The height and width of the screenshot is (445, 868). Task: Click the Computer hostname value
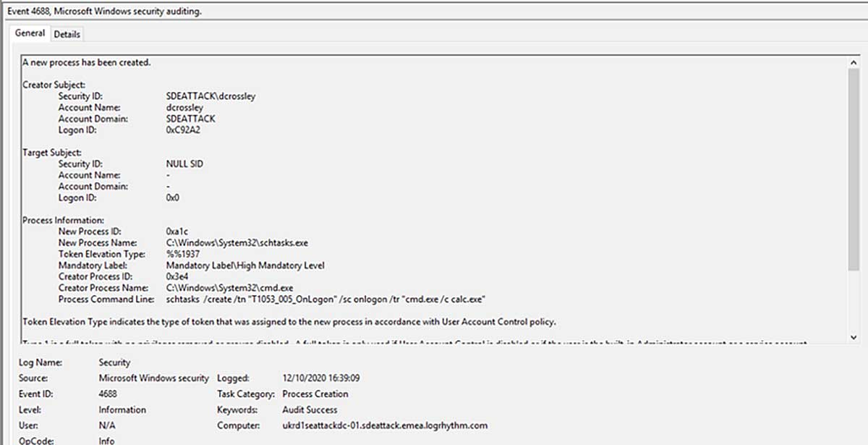point(385,425)
